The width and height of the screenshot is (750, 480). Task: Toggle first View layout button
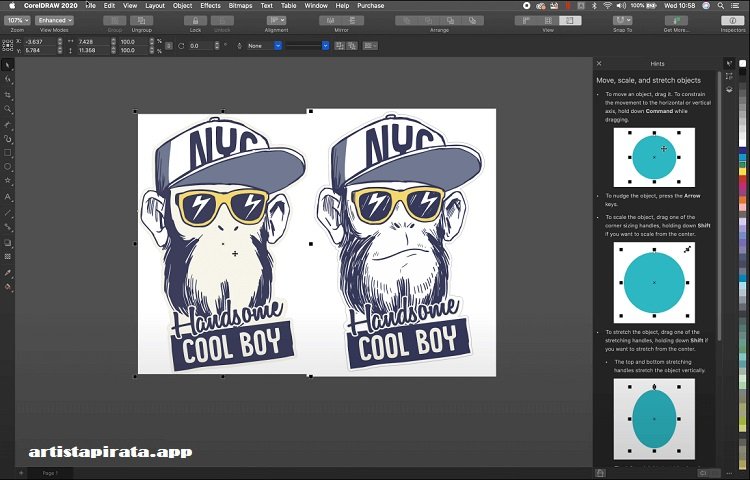click(x=526, y=21)
